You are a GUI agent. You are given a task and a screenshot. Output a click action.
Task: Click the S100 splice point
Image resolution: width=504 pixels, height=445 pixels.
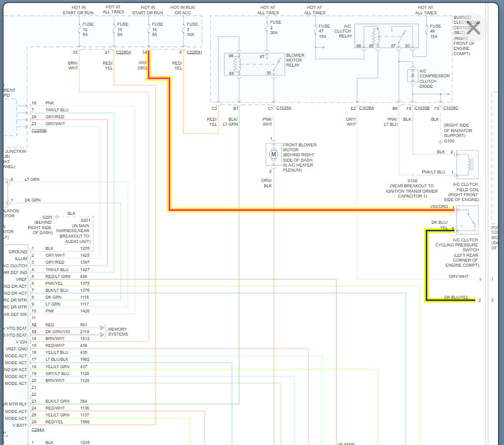[x=413, y=175]
